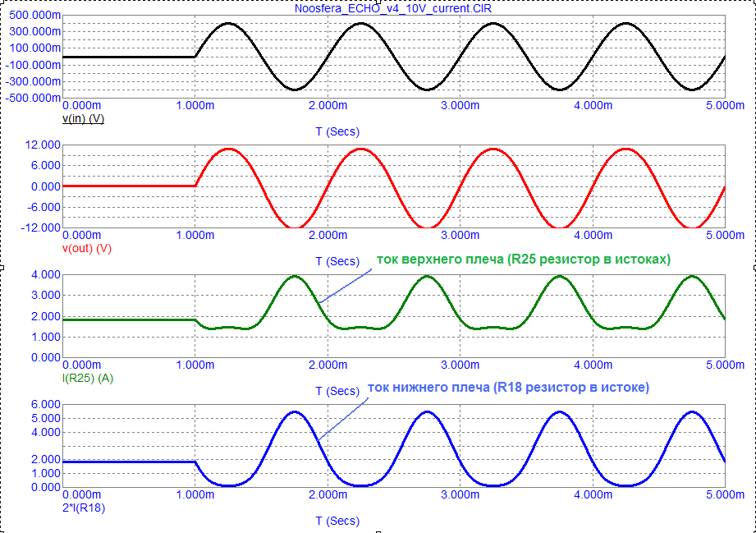756x533 pixels.
Task: Click the Noosfera_ECHO_v4_10V_current.CIR plot title
Action: tap(393, 9)
